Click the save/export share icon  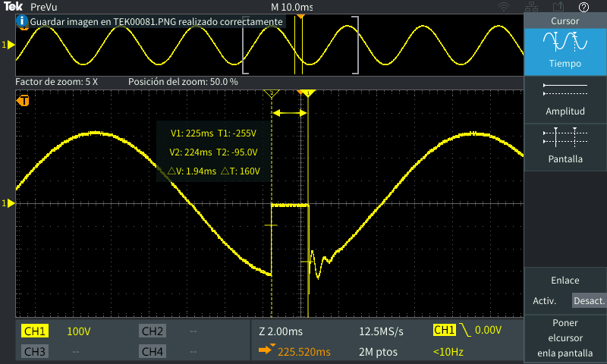coord(558,7)
